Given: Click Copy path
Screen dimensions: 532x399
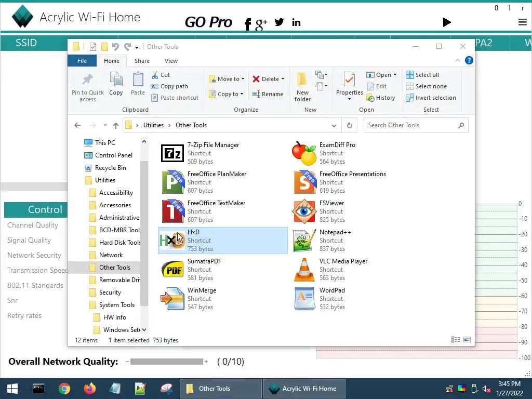Looking at the screenshot, I should click(169, 86).
